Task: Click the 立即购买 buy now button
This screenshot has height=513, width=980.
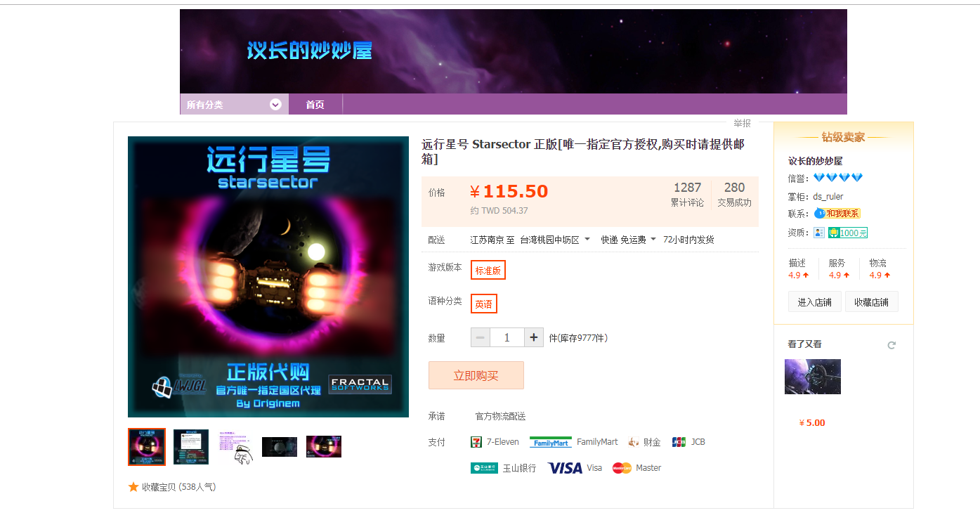Action: click(x=476, y=375)
